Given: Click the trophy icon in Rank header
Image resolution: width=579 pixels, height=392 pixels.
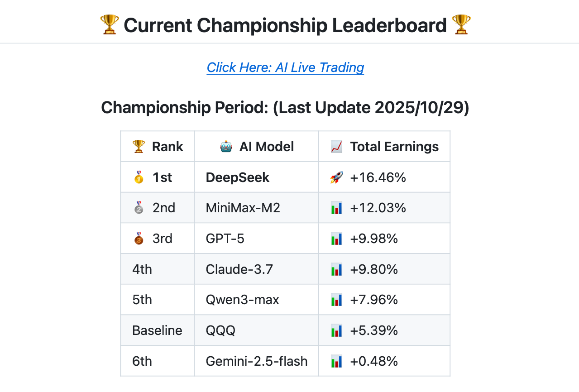Looking at the screenshot, I should pos(139,147).
